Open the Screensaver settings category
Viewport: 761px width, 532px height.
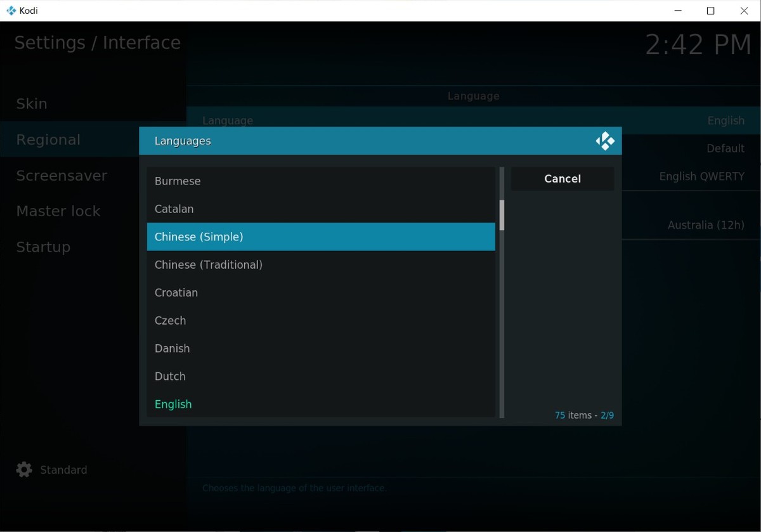coord(93,176)
